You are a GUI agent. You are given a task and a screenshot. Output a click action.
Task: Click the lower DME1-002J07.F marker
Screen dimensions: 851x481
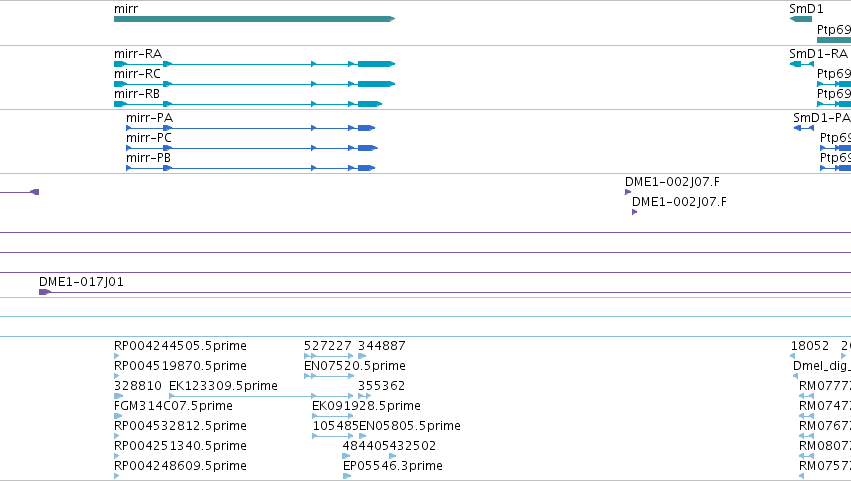pyautogui.click(x=634, y=212)
